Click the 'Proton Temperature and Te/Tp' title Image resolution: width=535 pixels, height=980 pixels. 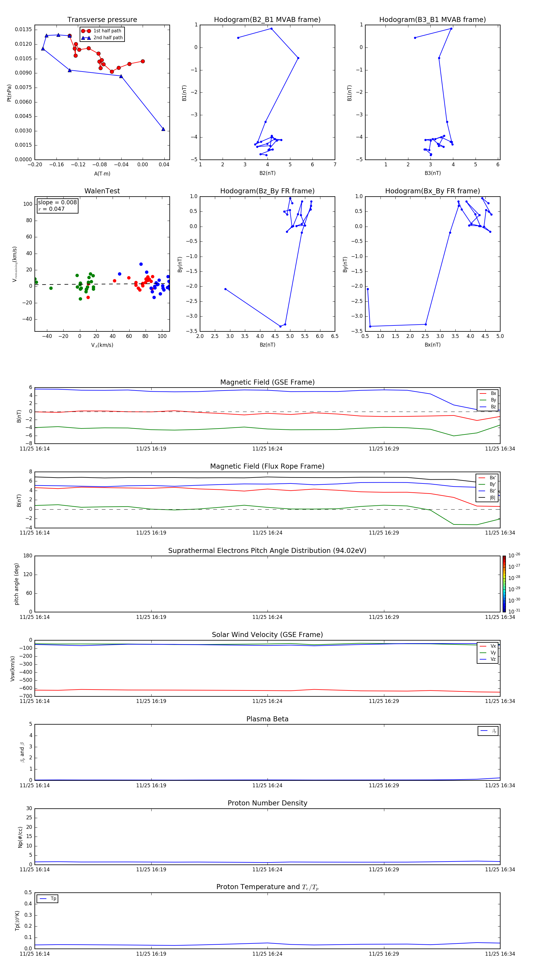267,887
